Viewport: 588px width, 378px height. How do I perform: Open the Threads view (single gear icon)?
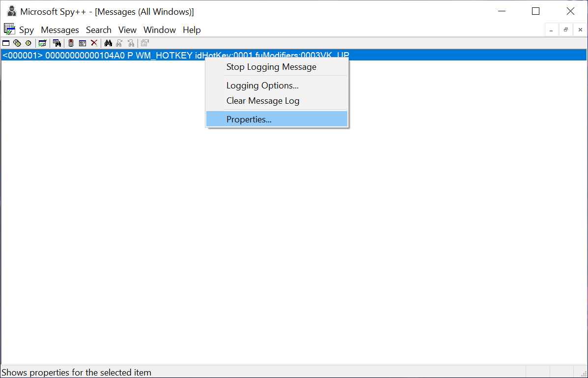click(x=28, y=43)
